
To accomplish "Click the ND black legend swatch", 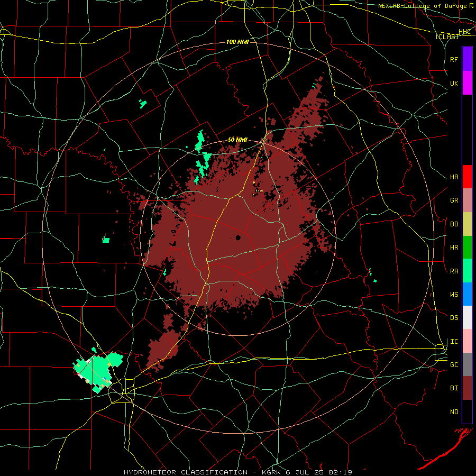I will pos(467,411).
